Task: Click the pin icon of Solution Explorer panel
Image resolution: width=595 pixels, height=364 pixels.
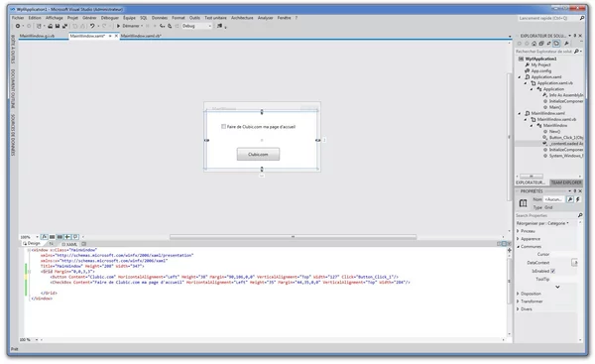Action: [x=575, y=36]
